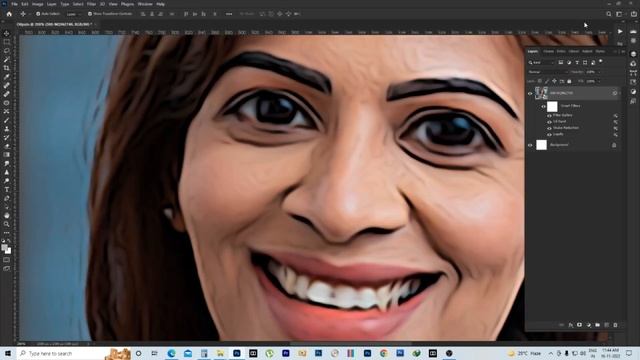Filter layers by type (T) icon
The height and width of the screenshot is (360, 640).
pos(577,62)
